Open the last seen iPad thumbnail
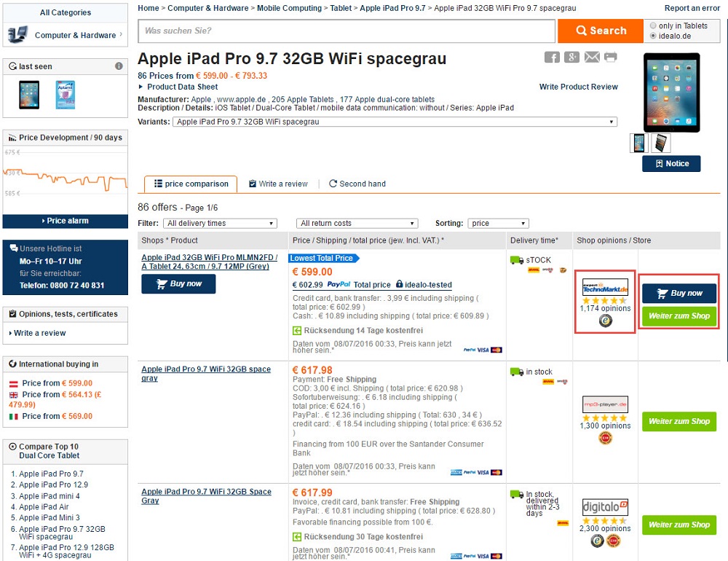 (29, 95)
